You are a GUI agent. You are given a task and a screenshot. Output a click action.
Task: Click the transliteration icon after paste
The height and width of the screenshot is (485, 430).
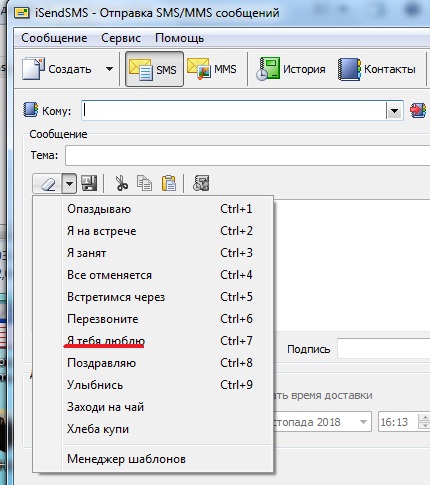click(x=201, y=183)
